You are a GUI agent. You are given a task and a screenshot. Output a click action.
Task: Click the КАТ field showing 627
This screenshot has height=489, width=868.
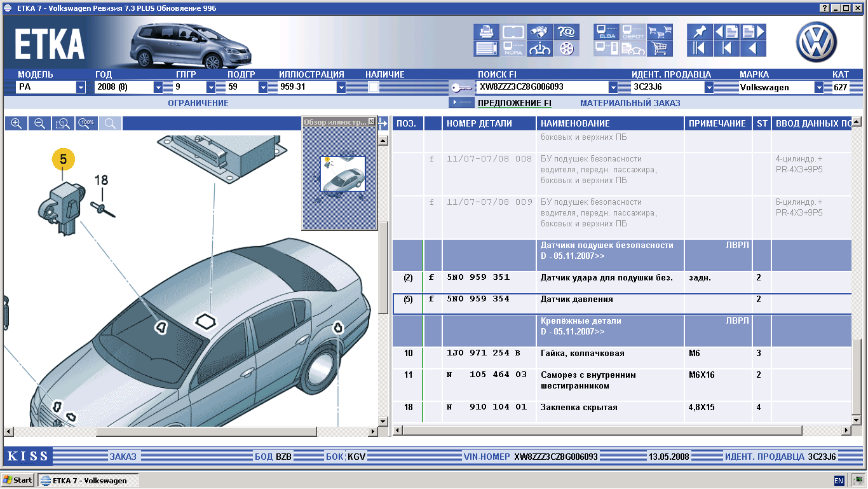[x=841, y=88]
